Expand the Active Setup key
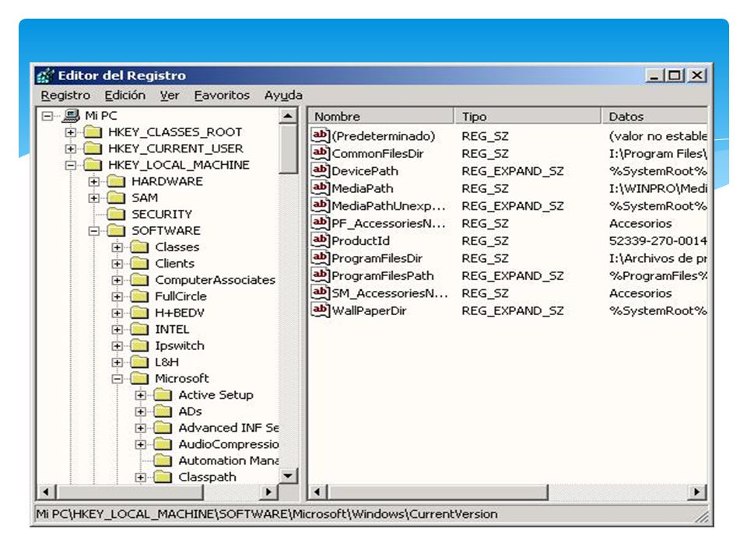This screenshot has height=560, width=747. (x=141, y=395)
